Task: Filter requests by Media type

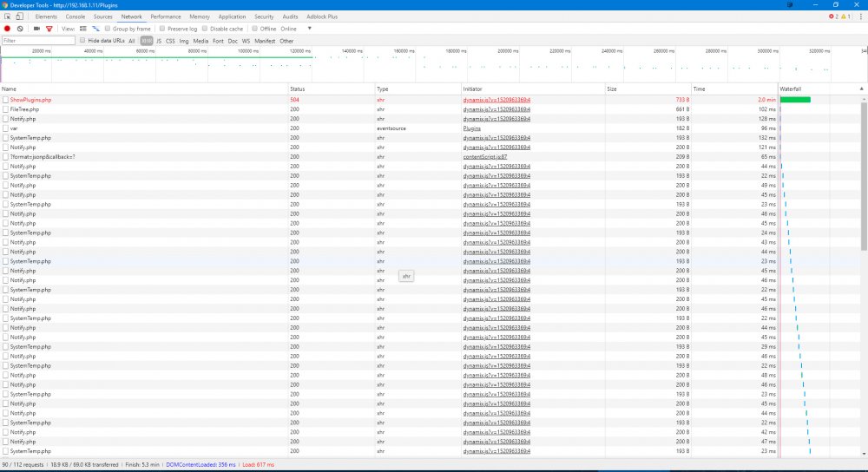Action: point(201,41)
